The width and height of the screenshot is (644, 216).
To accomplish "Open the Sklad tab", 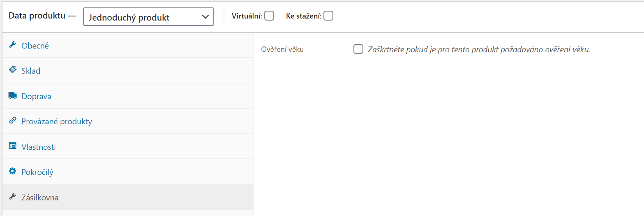I will (x=31, y=71).
